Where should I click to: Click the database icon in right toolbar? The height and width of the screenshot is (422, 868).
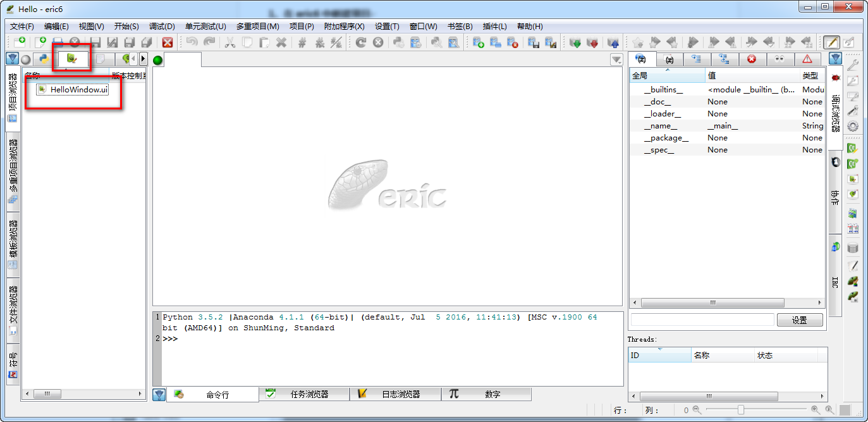point(853,248)
